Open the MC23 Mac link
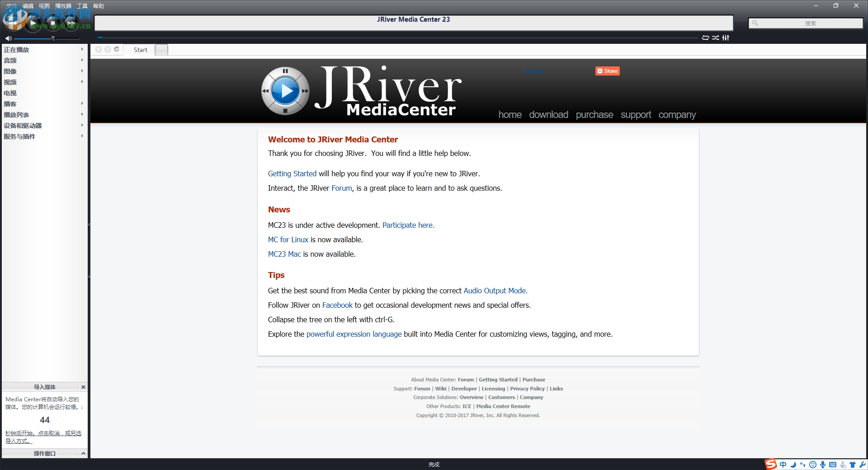Viewport: 868px width, 470px height. tap(284, 254)
